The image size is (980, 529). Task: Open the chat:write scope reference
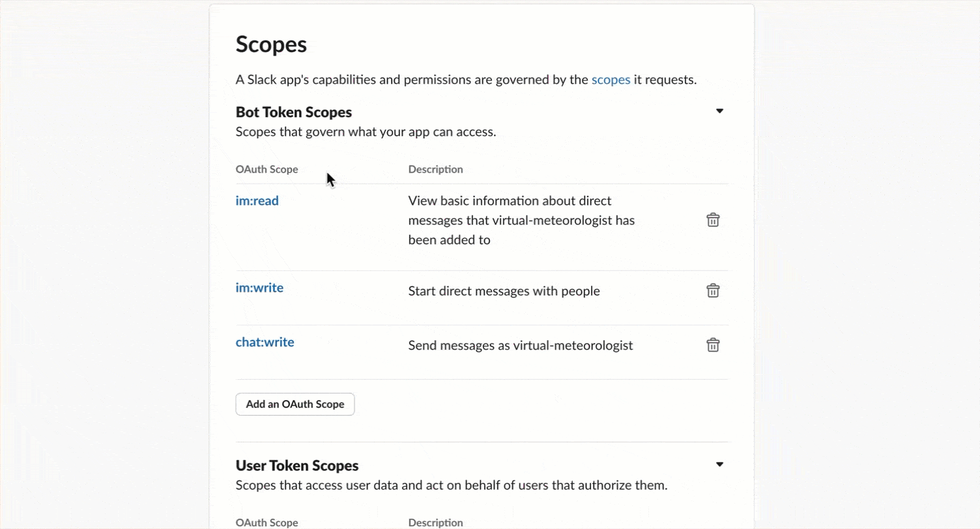coord(265,341)
